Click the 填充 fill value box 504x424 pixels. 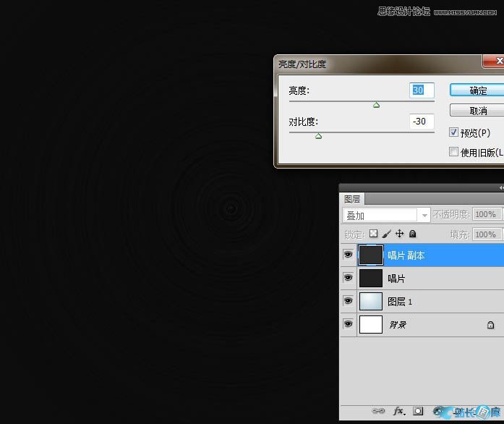[x=485, y=234]
